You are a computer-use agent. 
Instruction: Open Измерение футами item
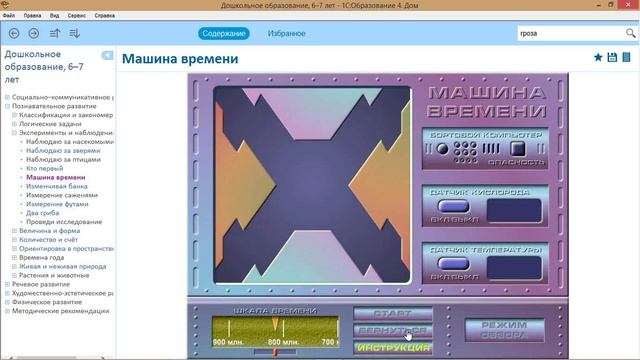point(57,204)
